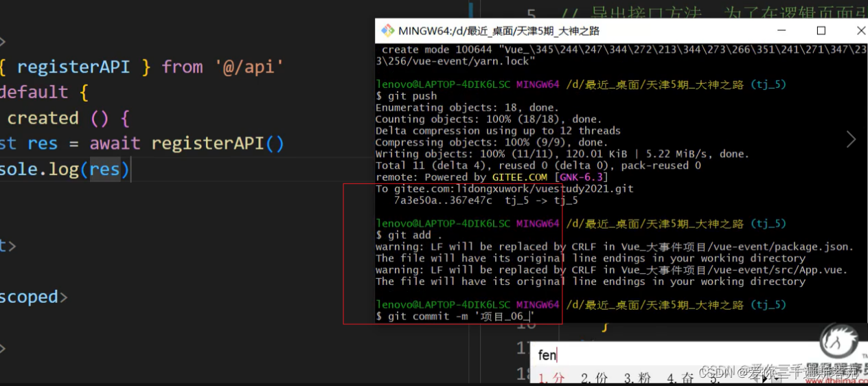Viewport: 868px width, 386px height.
Task: Pick IME candidate 4 奋
Action: 679,377
